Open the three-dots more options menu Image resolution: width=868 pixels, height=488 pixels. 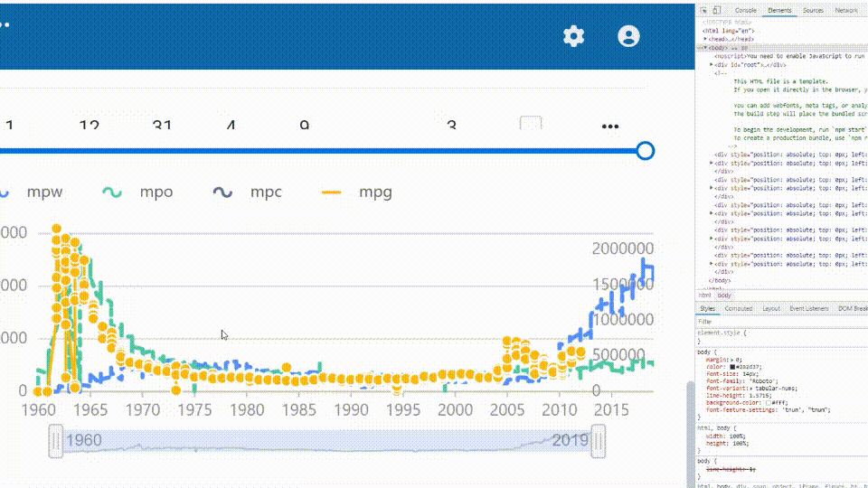point(610,127)
